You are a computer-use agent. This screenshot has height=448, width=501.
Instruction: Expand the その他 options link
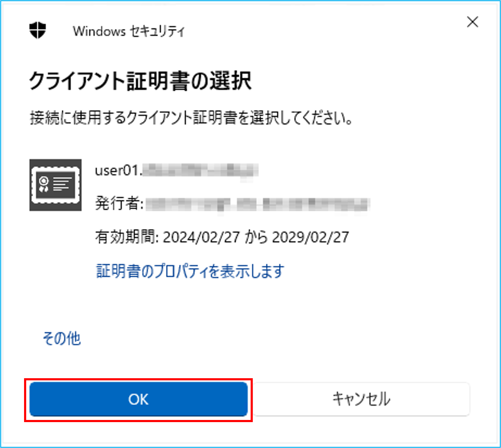pyautogui.click(x=62, y=338)
